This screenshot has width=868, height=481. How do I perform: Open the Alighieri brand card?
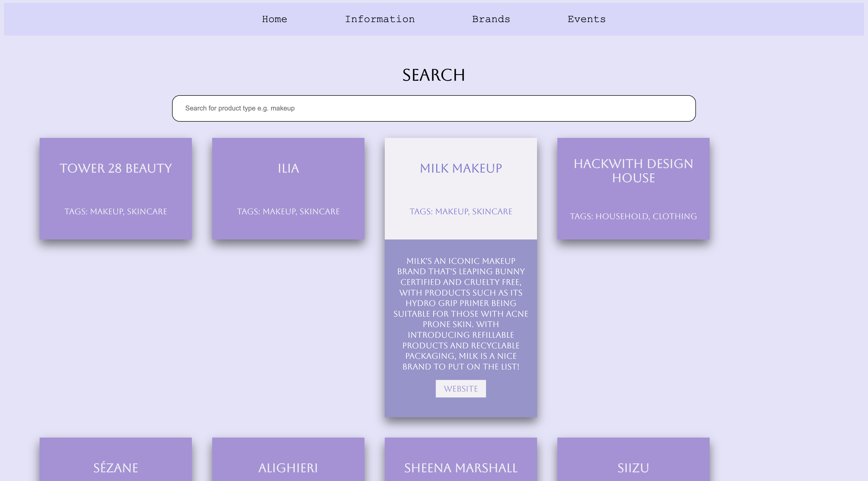click(x=288, y=468)
